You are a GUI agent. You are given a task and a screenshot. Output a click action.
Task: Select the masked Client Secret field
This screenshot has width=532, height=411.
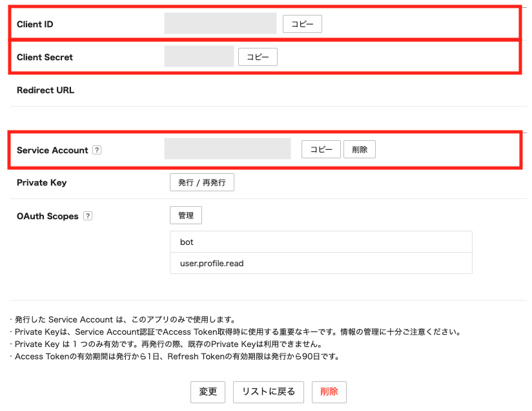click(199, 57)
